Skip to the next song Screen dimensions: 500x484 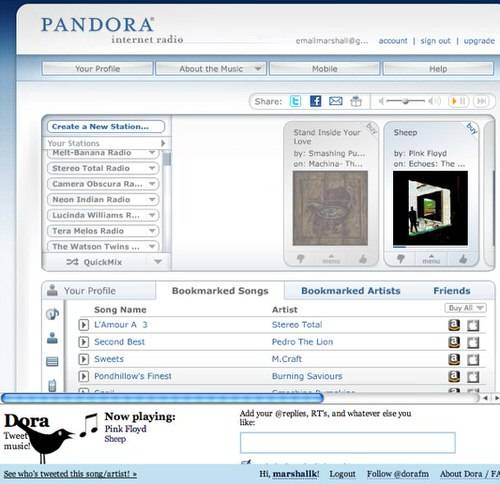pos(481,101)
